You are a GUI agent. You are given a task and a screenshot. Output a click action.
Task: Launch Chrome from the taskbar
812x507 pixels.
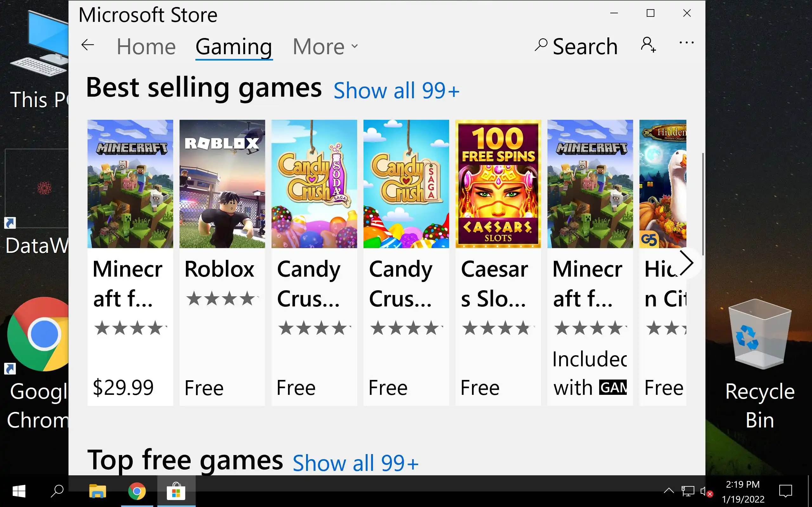tap(137, 491)
